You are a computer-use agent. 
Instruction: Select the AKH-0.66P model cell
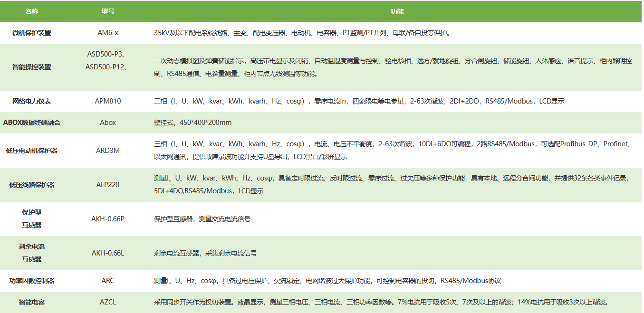coord(108,219)
